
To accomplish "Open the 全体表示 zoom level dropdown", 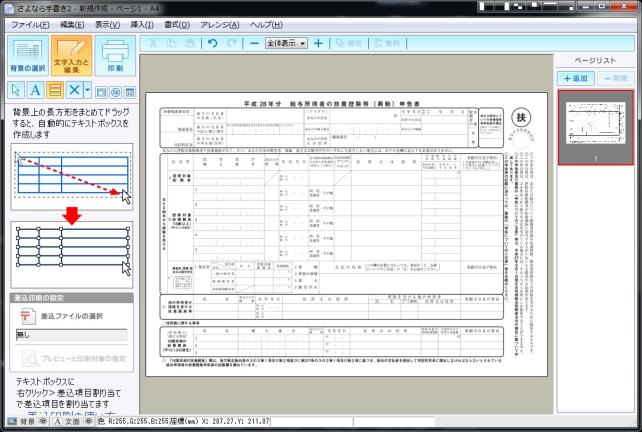I will pos(286,43).
